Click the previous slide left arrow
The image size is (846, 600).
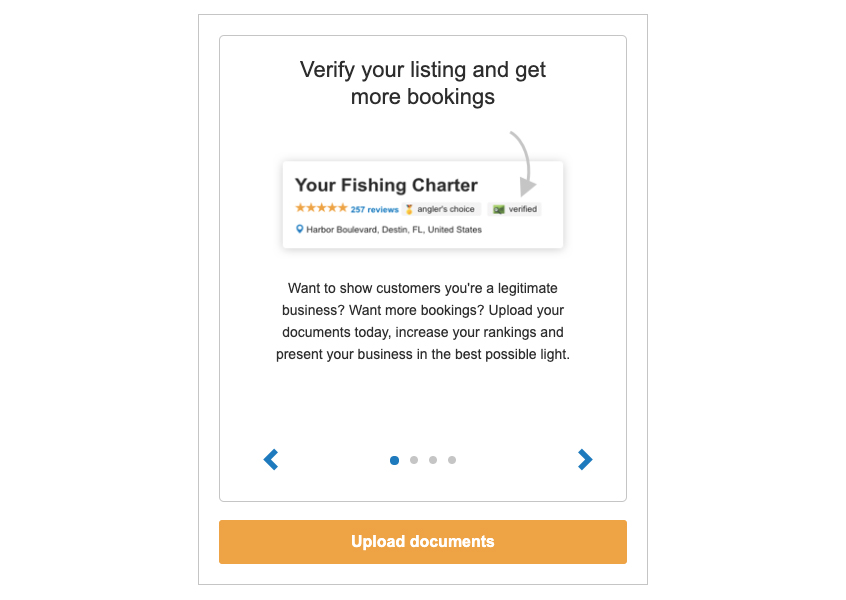(x=270, y=460)
